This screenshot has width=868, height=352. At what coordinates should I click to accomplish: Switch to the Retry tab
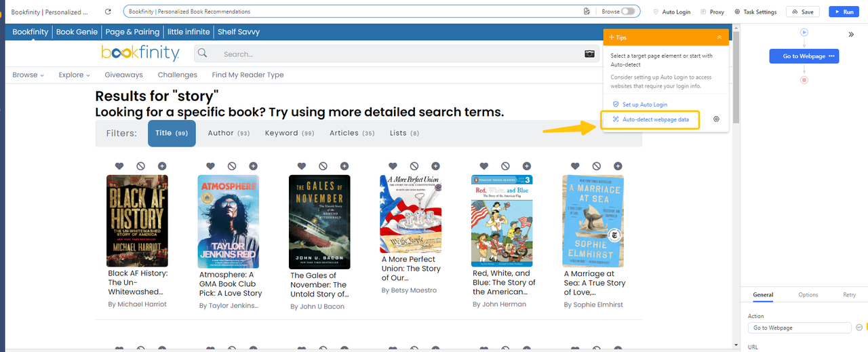849,295
